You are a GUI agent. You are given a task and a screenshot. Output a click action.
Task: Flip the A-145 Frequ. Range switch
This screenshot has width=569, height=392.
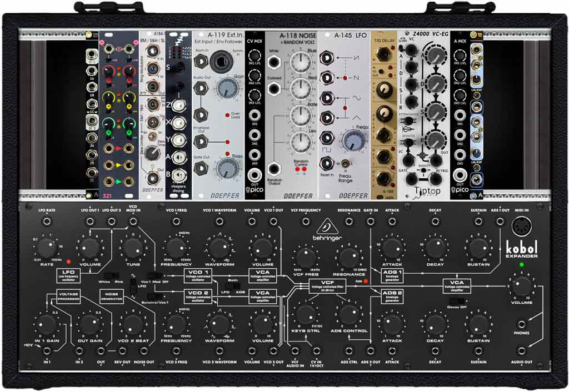(346, 163)
